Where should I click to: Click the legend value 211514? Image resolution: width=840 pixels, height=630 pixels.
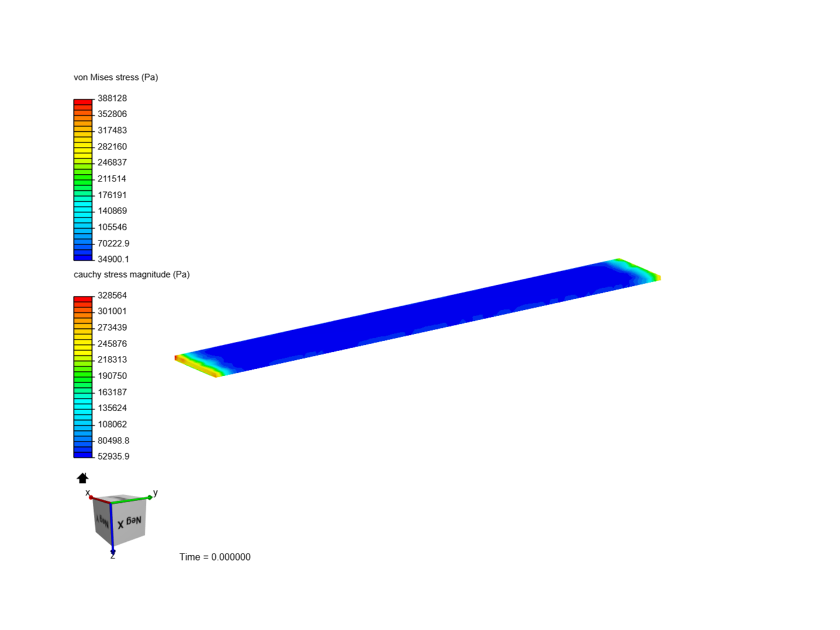click(x=112, y=178)
